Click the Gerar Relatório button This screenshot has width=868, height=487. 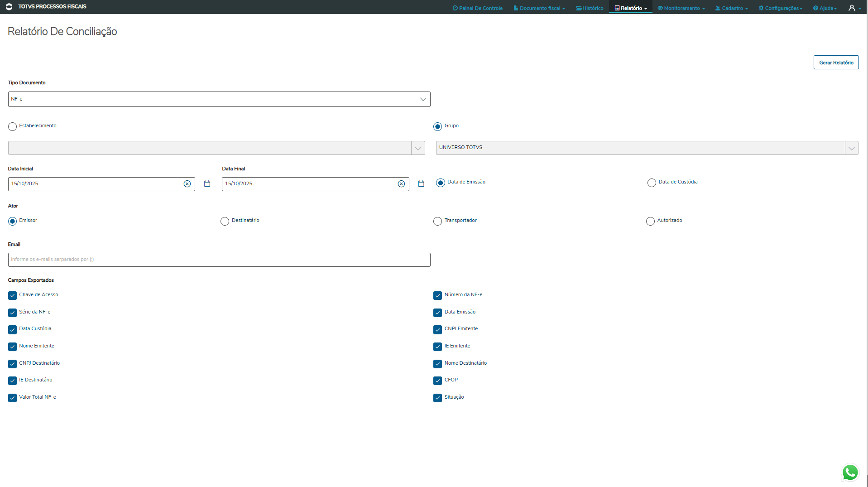click(836, 63)
